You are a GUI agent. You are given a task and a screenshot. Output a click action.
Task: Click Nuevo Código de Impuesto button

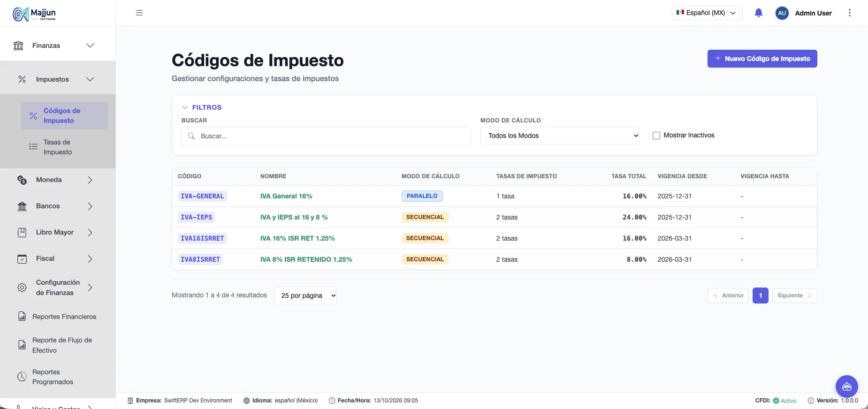(x=762, y=59)
